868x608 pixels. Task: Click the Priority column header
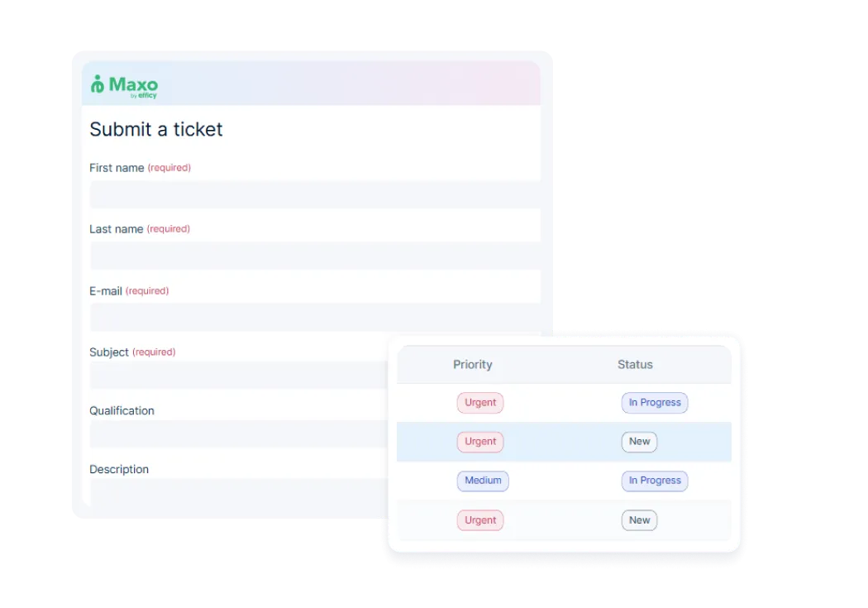[x=473, y=364]
